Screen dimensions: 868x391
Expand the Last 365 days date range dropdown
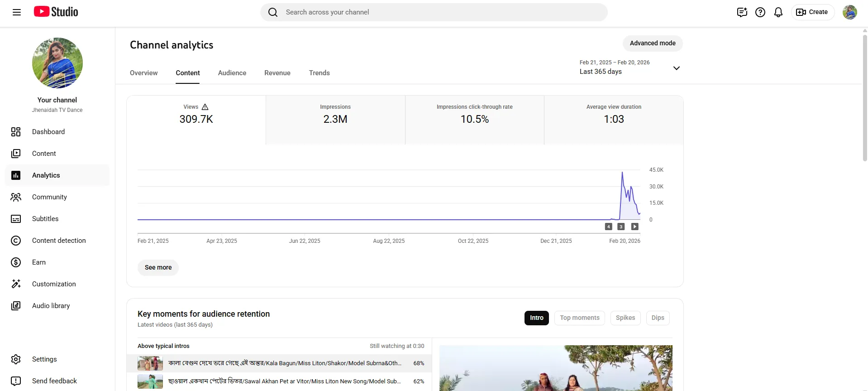point(630,68)
